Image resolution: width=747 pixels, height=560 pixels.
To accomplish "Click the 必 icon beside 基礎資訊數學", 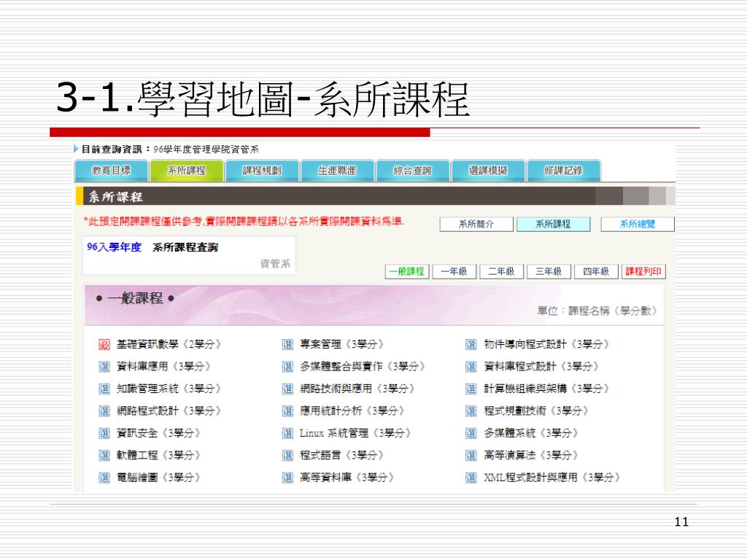I will point(104,344).
